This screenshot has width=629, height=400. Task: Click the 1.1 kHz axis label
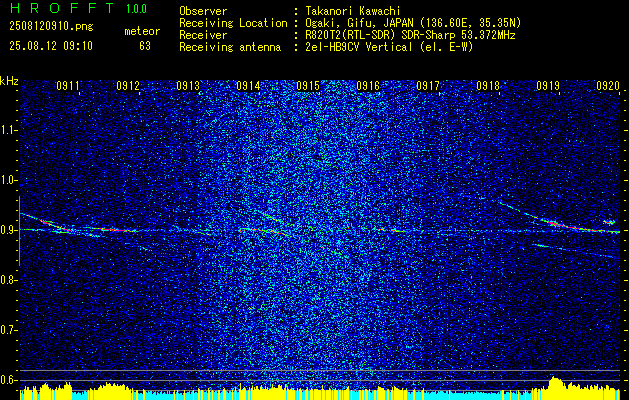pyautogui.click(x=8, y=130)
